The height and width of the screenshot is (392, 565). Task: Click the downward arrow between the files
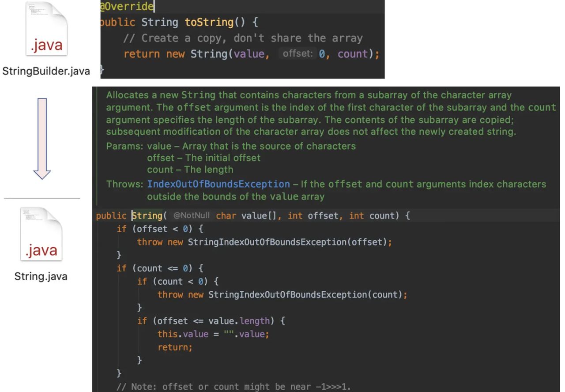click(x=42, y=139)
